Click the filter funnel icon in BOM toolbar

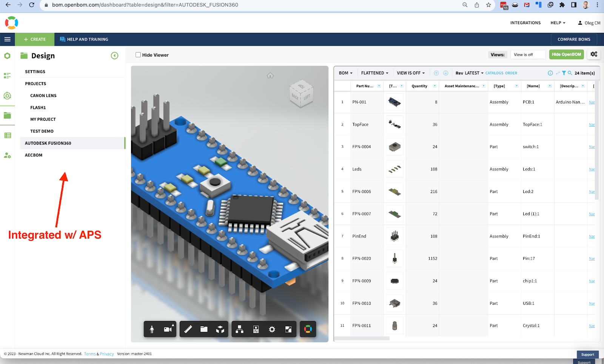tap(564, 73)
